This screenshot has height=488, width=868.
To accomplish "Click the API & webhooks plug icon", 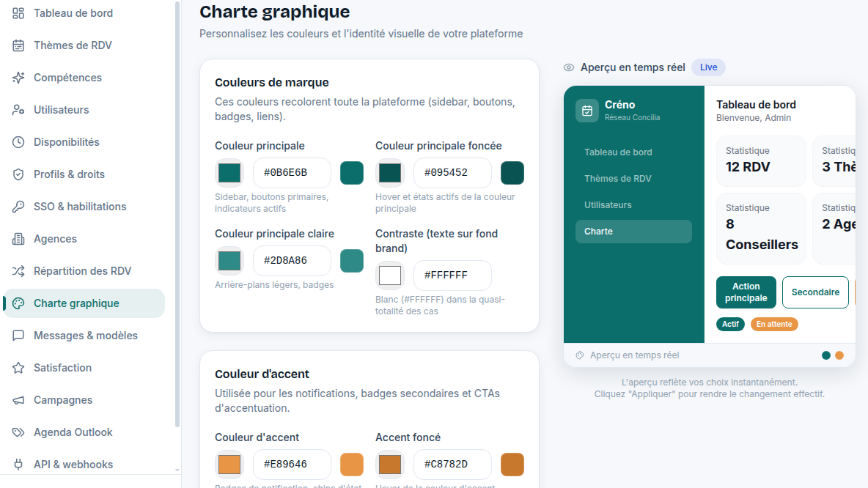I will [x=18, y=465].
